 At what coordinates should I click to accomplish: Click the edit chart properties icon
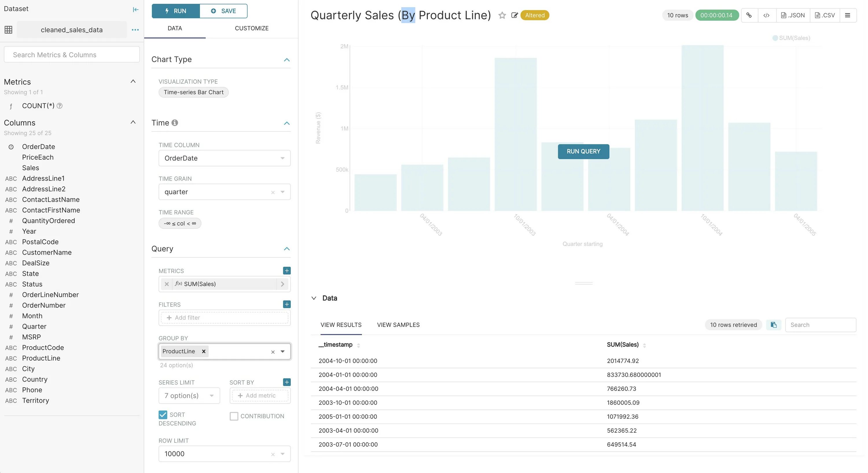[514, 15]
